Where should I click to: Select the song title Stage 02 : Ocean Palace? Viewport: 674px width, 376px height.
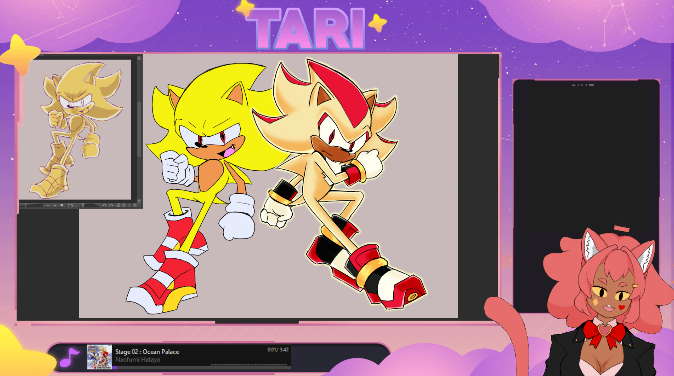[147, 352]
